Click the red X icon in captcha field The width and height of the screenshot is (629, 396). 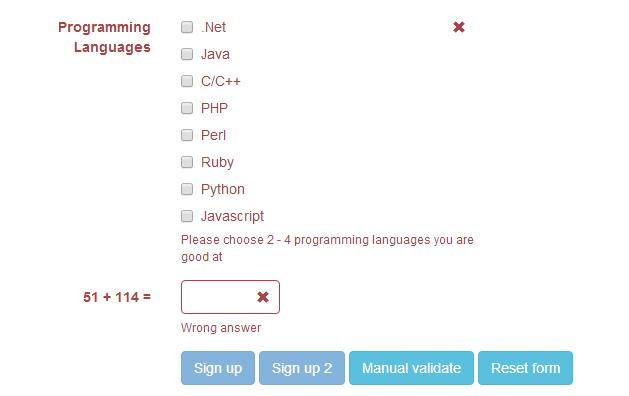pos(263,297)
